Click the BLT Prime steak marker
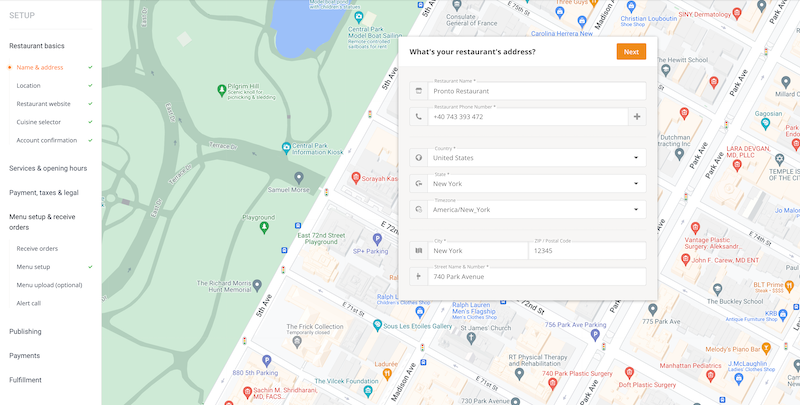The height and width of the screenshot is (405, 800). [x=789, y=285]
